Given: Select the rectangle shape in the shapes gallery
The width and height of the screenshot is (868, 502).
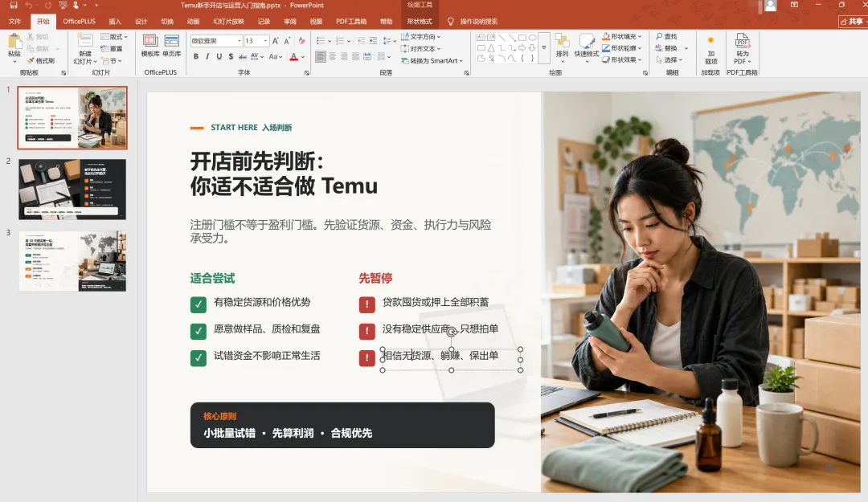Looking at the screenshot, I should (522, 38).
